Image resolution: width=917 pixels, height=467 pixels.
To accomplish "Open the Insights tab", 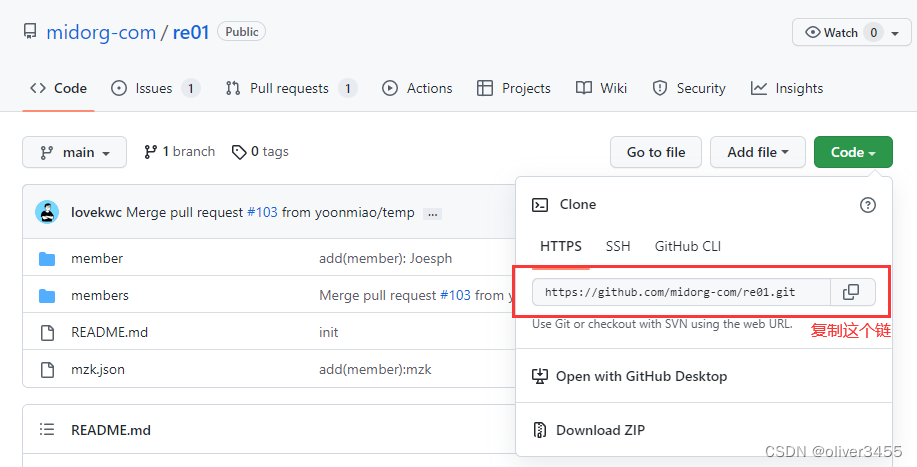I will (x=787, y=88).
